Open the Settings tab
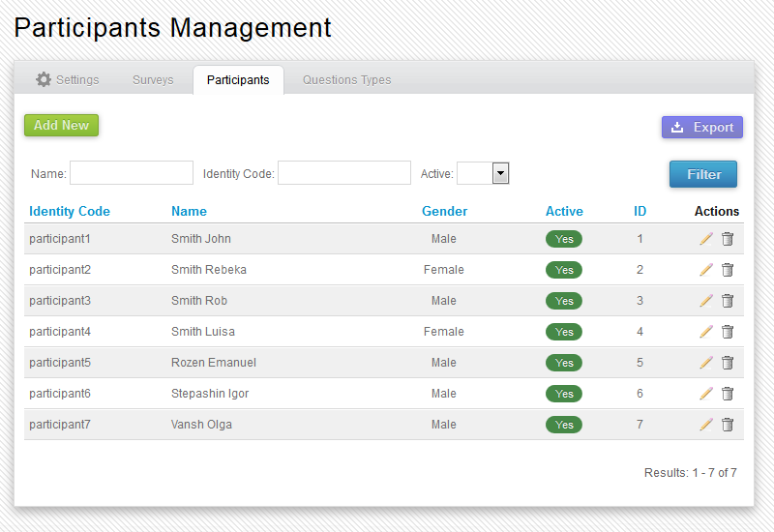 (68, 79)
